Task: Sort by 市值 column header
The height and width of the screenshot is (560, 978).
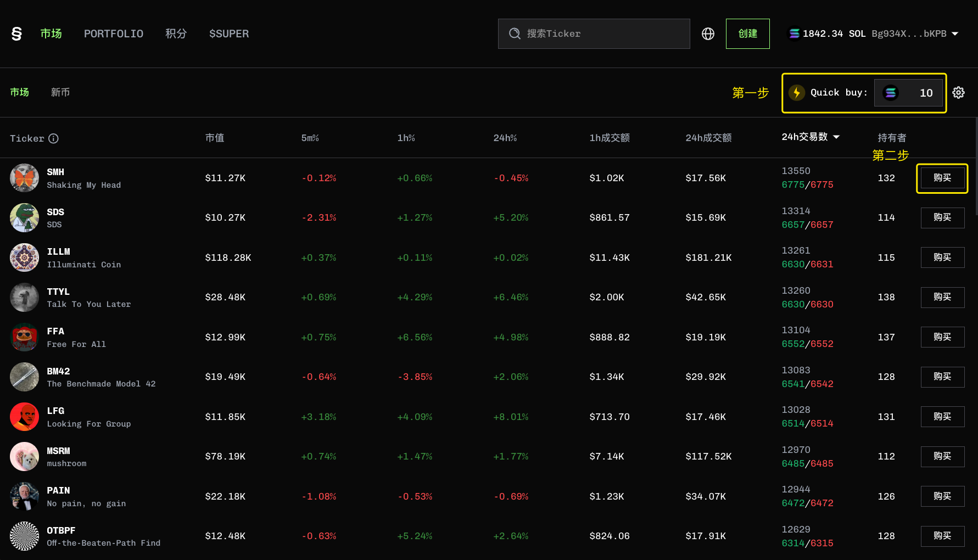Action: (x=214, y=138)
